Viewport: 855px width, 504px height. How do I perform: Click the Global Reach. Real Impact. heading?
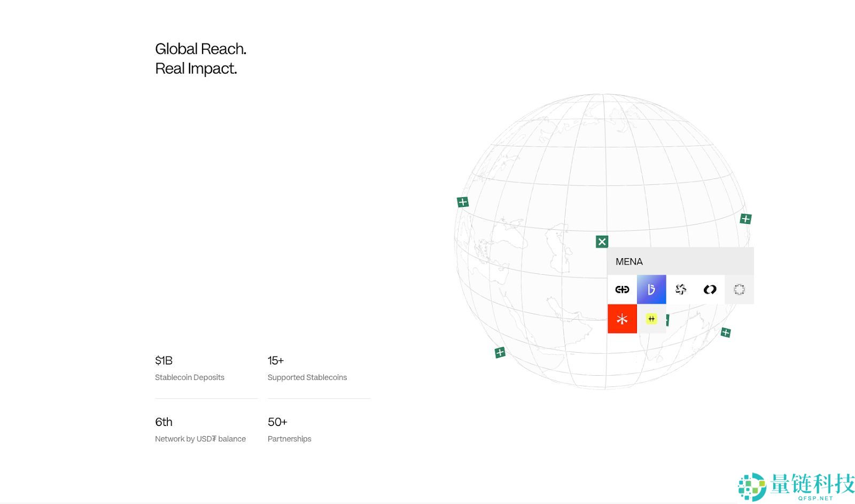coord(200,58)
